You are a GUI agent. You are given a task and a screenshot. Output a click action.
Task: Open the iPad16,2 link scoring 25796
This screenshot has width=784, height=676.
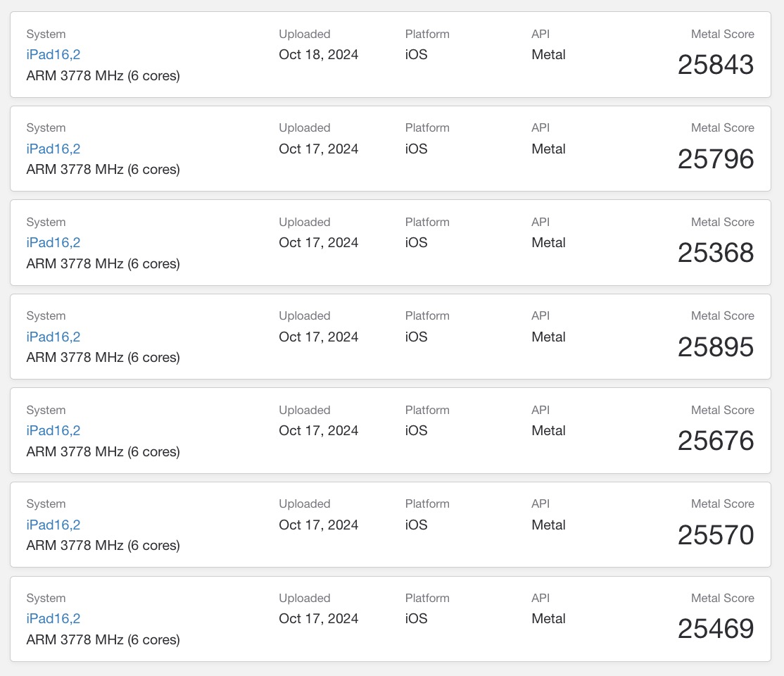(53, 149)
